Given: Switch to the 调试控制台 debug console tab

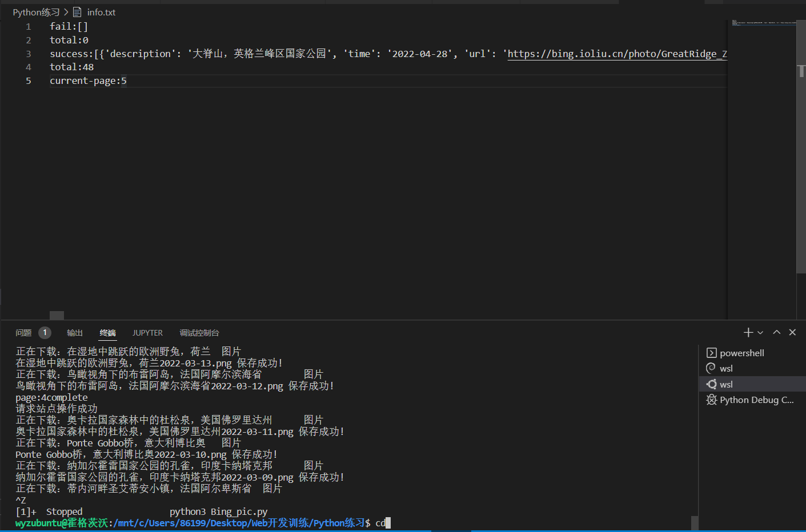Looking at the screenshot, I should click(x=199, y=333).
